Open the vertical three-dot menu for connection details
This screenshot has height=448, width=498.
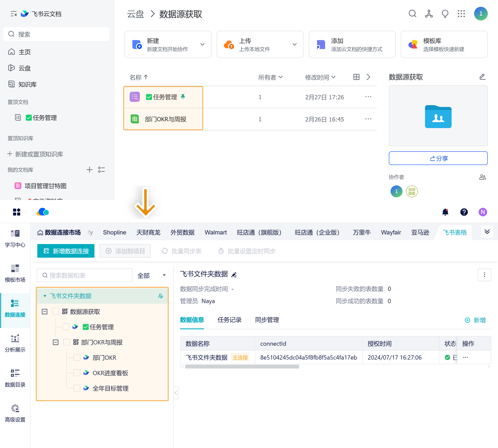pyautogui.click(x=484, y=275)
